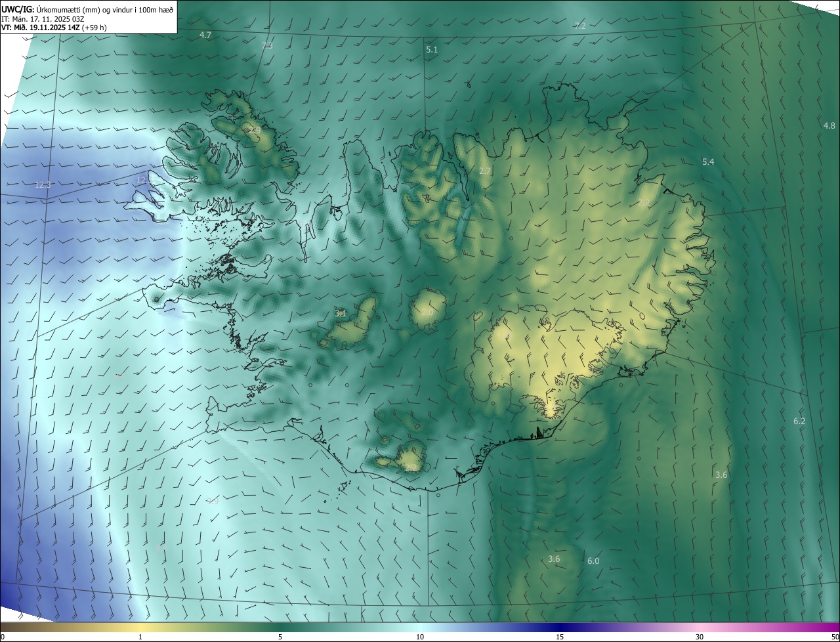Viewport: 840px width, 642px height.
Task: Click the 5.1 value label north of Iceland
Action: point(431,49)
